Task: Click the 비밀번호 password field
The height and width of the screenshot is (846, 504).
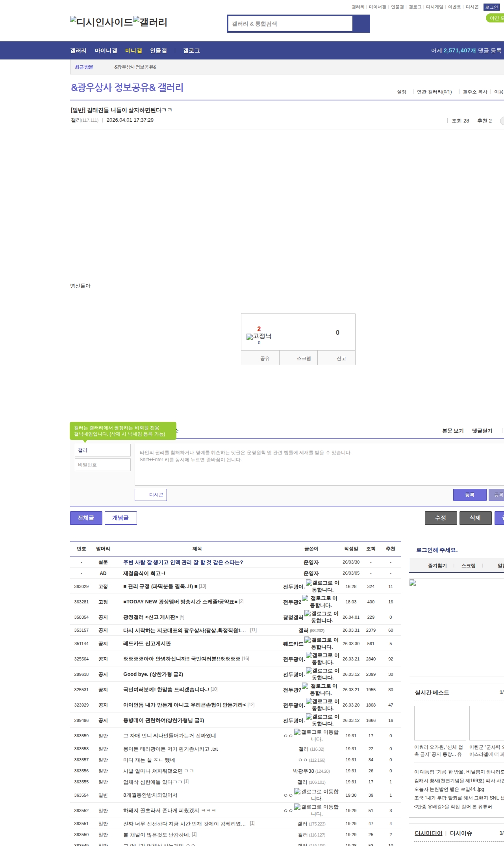Action: [102, 465]
